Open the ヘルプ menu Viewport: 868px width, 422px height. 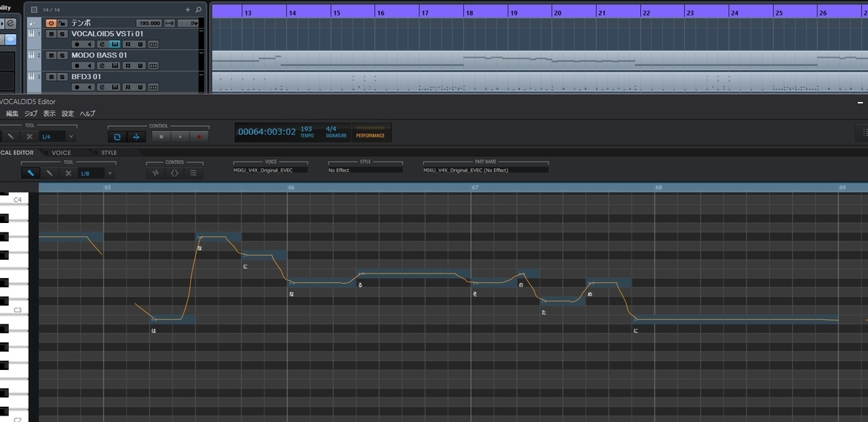(x=87, y=114)
